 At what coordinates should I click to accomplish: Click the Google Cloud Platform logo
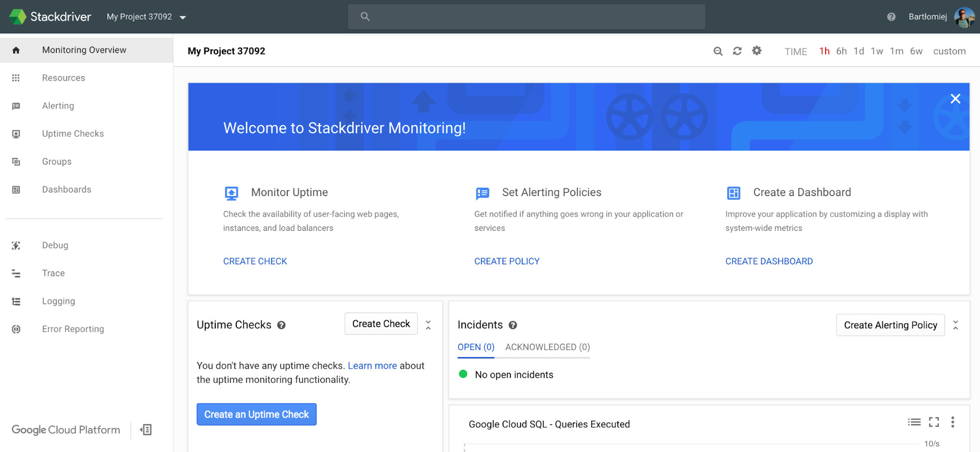tap(66, 430)
